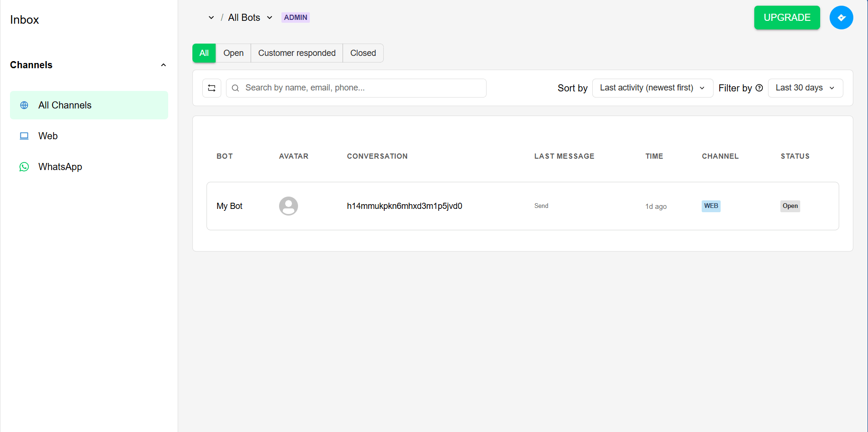The width and height of the screenshot is (868, 432).
Task: Click the Filter by help question icon
Action: point(759,88)
